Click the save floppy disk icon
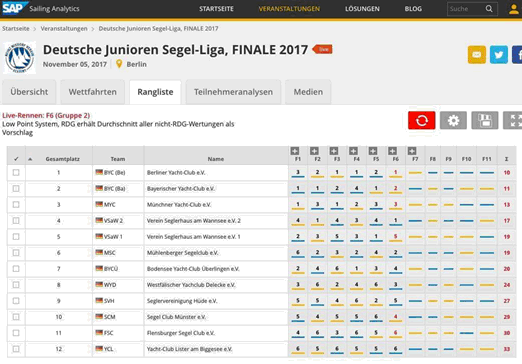 click(485, 120)
